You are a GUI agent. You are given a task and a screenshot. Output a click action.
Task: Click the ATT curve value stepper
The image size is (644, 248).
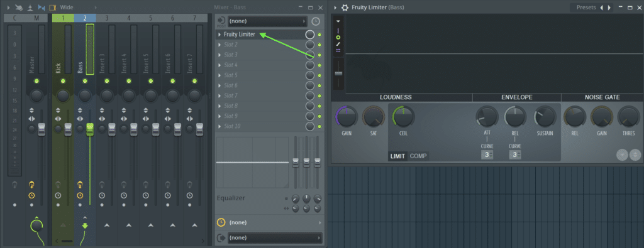pyautogui.click(x=487, y=155)
